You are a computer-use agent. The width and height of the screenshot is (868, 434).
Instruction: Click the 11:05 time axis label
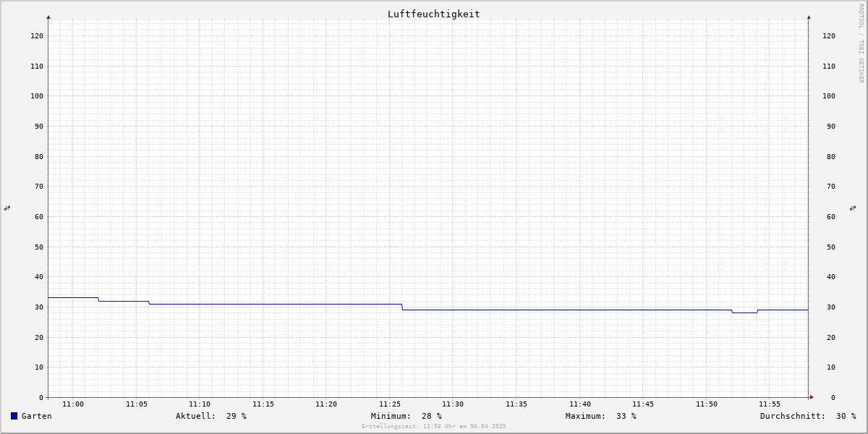pyautogui.click(x=137, y=404)
